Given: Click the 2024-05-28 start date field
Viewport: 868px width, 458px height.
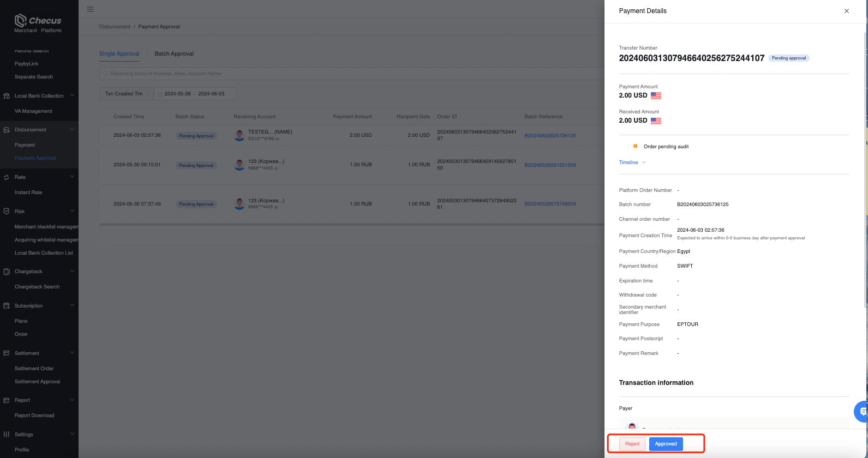Looking at the screenshot, I should 178,94.
